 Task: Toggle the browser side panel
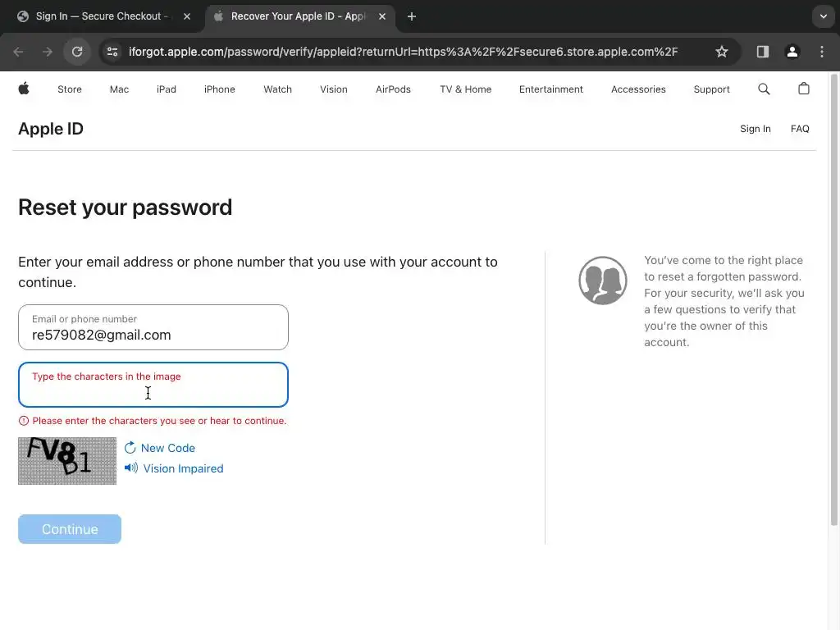(762, 52)
